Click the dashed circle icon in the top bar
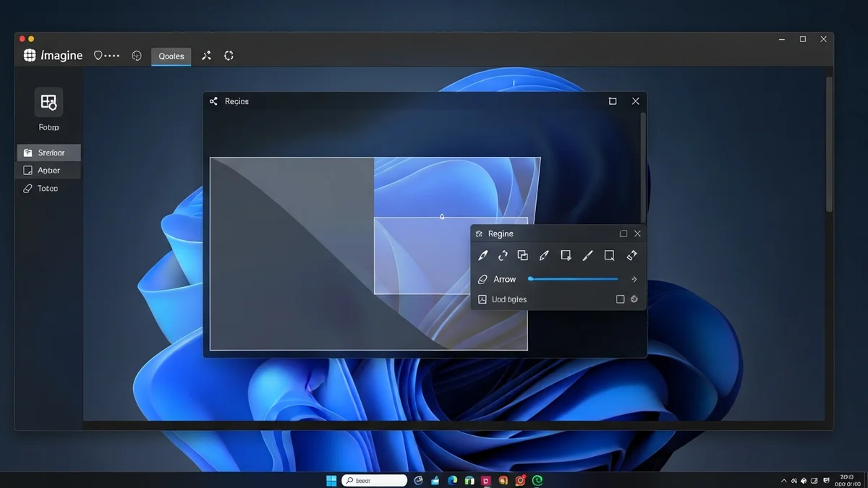The width and height of the screenshot is (868, 488). 229,56
